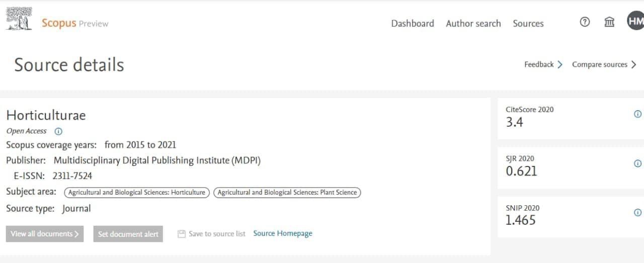644x263 pixels.
Task: Click the Save to source list icon
Action: (182, 234)
